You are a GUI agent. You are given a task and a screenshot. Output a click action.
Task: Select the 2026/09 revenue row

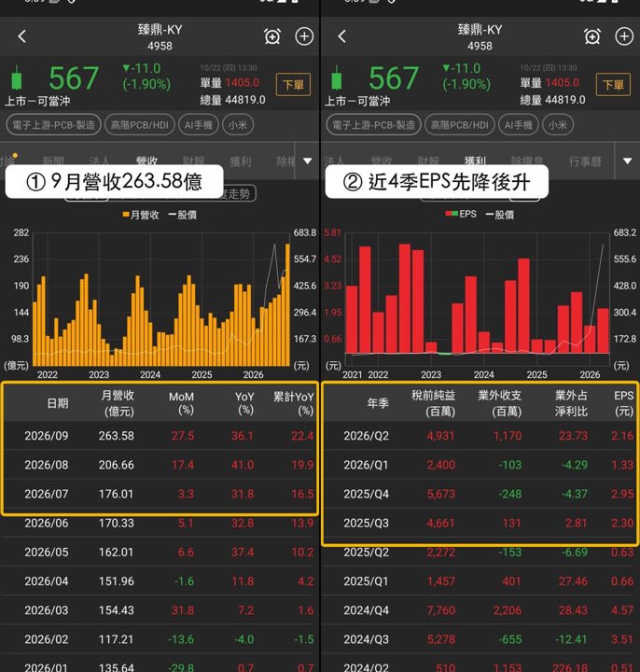pyautogui.click(x=160, y=436)
